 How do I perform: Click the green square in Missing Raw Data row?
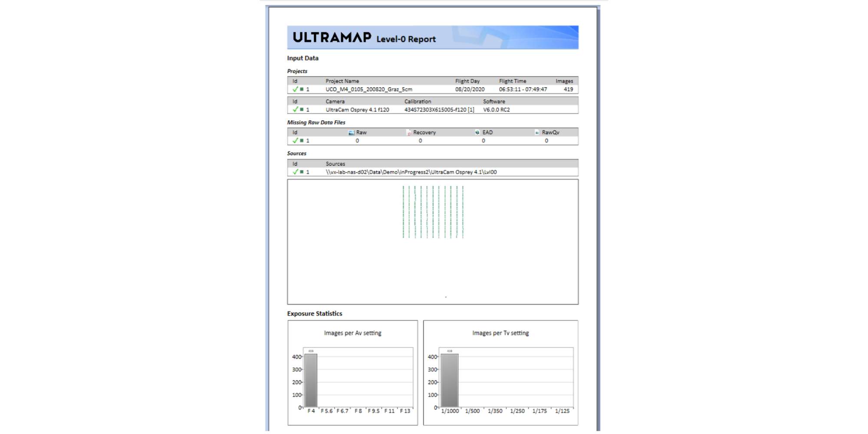pyautogui.click(x=302, y=141)
